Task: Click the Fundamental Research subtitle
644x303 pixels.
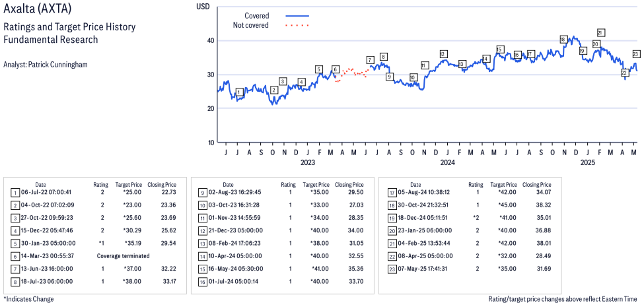Action: [50, 40]
